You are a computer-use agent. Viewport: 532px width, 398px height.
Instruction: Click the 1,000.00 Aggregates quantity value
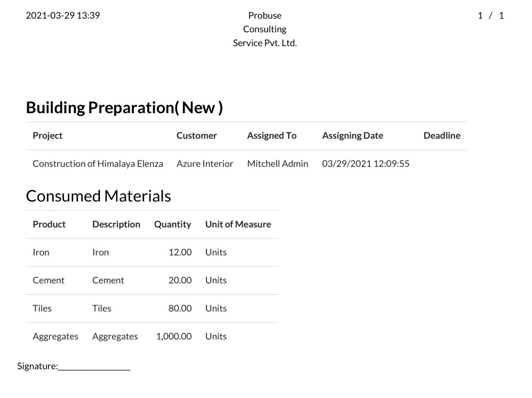[x=173, y=336]
